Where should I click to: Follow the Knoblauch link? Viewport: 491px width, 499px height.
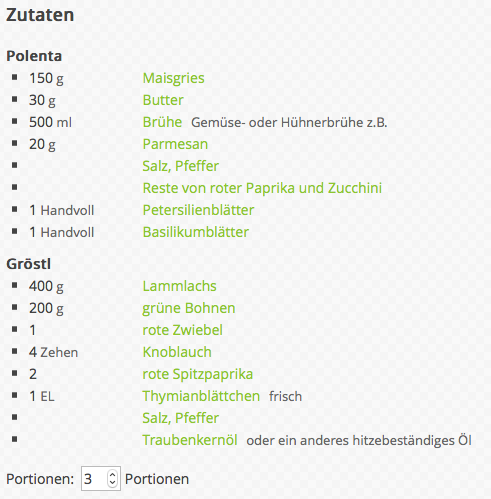pyautogui.click(x=177, y=352)
